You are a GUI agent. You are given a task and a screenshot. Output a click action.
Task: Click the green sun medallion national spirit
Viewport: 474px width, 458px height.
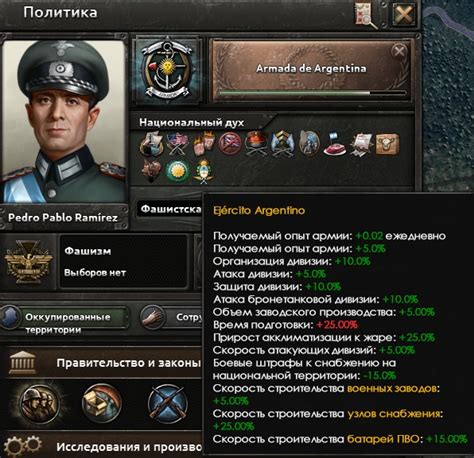click(177, 171)
